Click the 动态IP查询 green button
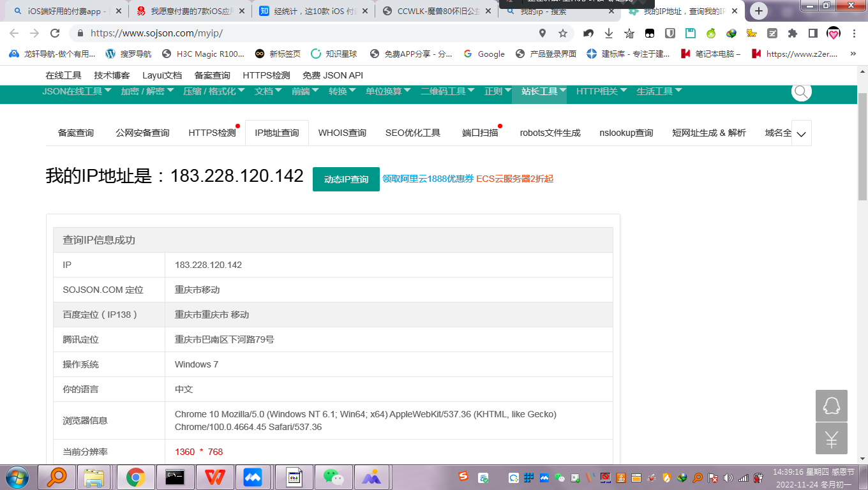This screenshot has width=868, height=490. [346, 180]
